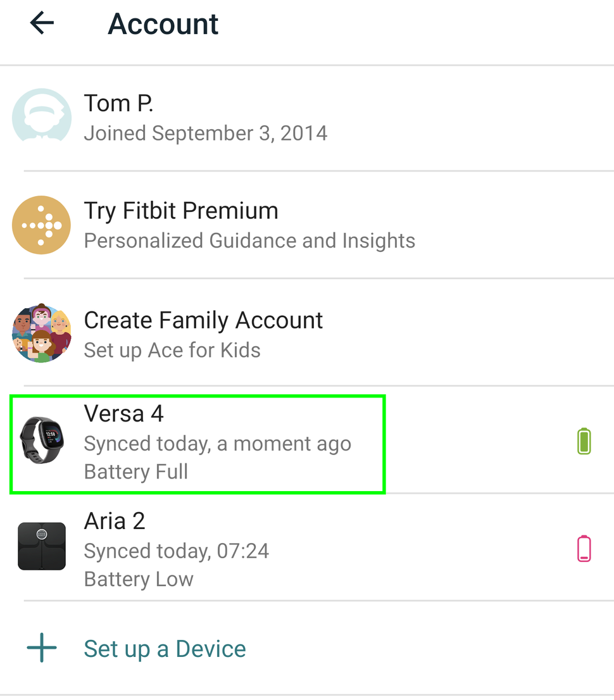Check the Versa 4 full battery indicator
Image resolution: width=614 pixels, height=700 pixels.
(584, 441)
